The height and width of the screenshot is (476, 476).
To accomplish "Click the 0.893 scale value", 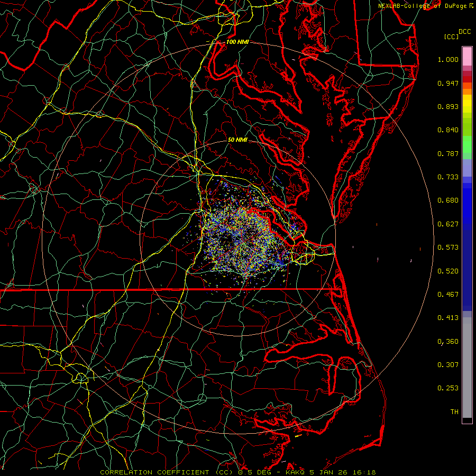I will click(x=448, y=106).
